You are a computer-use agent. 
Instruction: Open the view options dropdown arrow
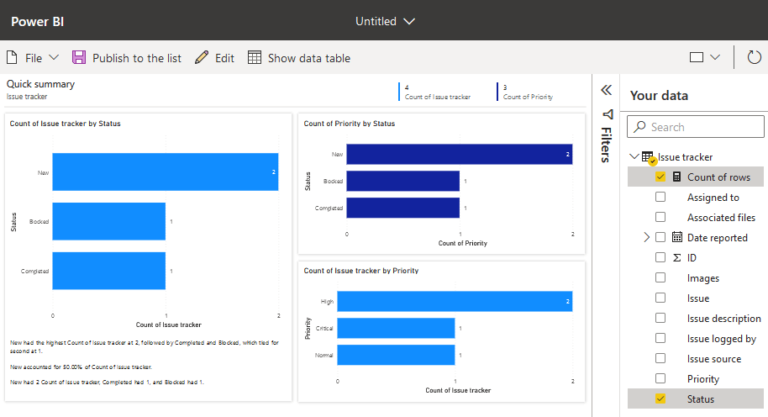click(715, 57)
